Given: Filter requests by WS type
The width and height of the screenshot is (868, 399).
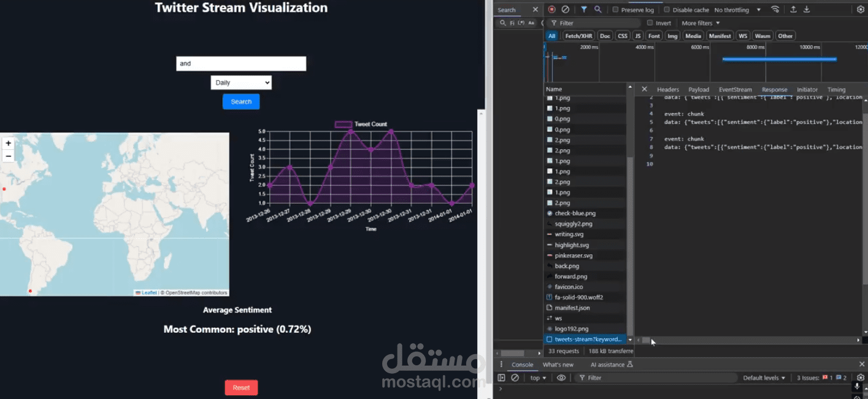Looking at the screenshot, I should (x=743, y=36).
